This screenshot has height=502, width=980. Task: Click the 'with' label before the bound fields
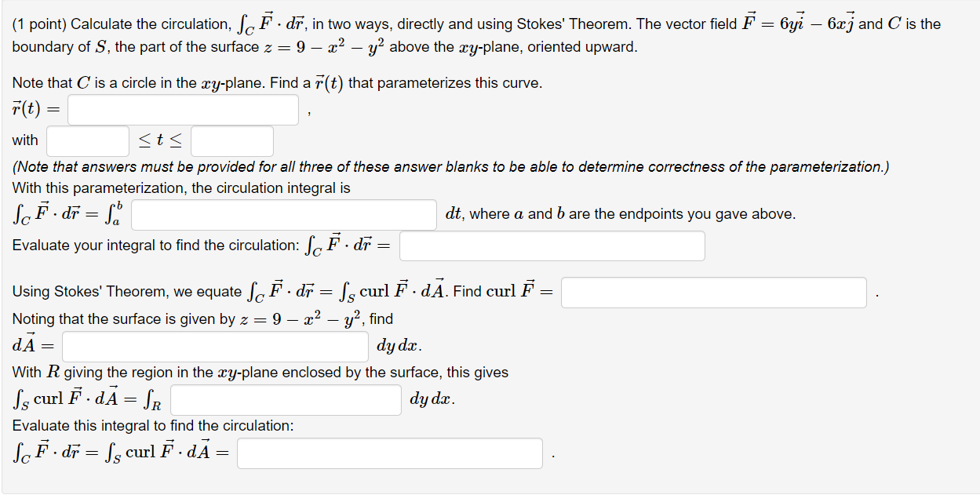[24, 140]
